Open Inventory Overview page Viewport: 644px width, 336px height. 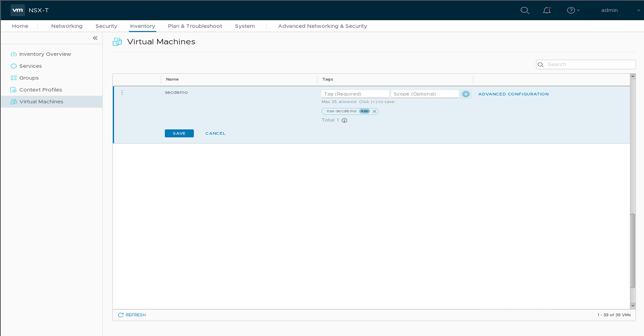45,54
